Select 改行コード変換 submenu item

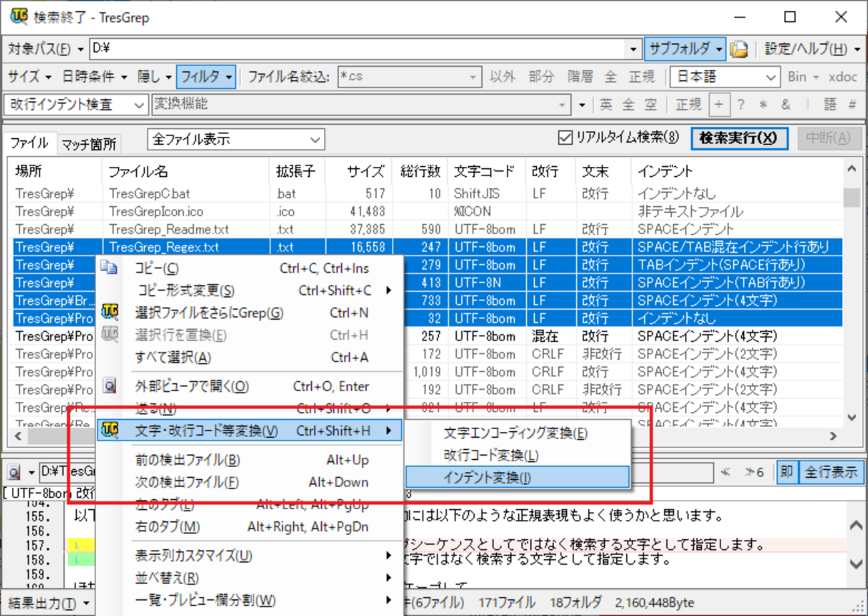point(517,455)
